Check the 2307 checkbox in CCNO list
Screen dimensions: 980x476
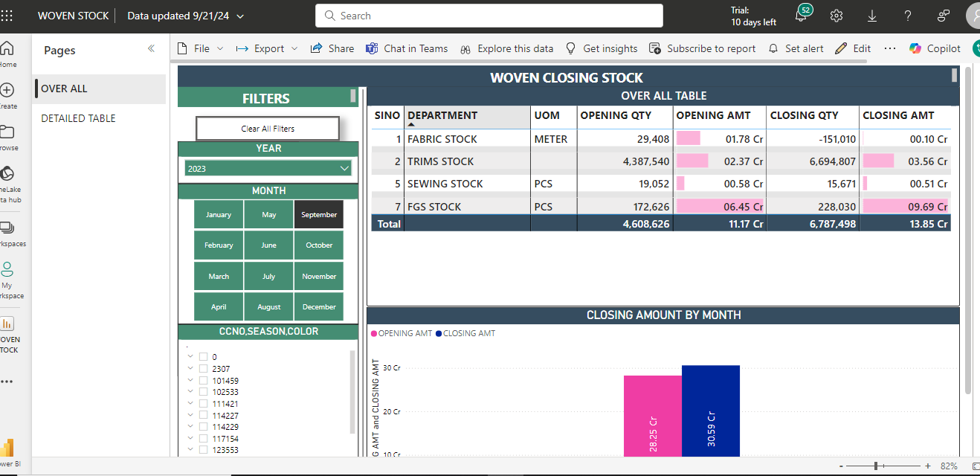203,369
